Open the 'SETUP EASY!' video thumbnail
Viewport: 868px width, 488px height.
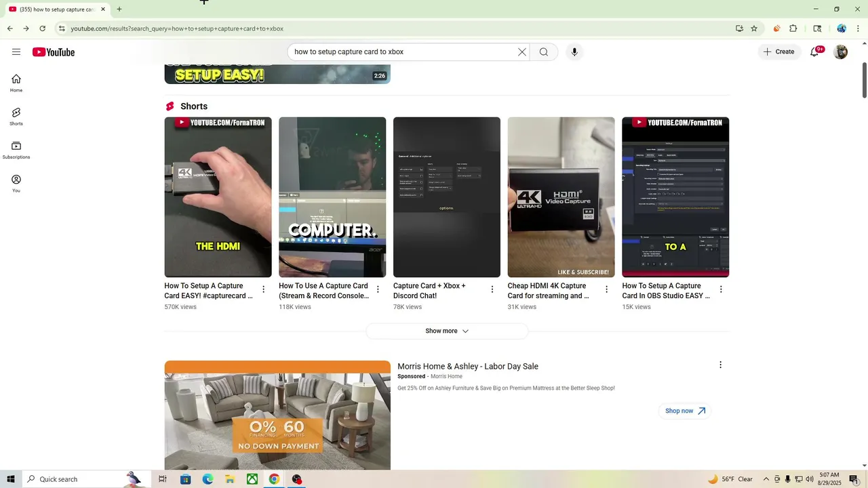click(x=277, y=75)
